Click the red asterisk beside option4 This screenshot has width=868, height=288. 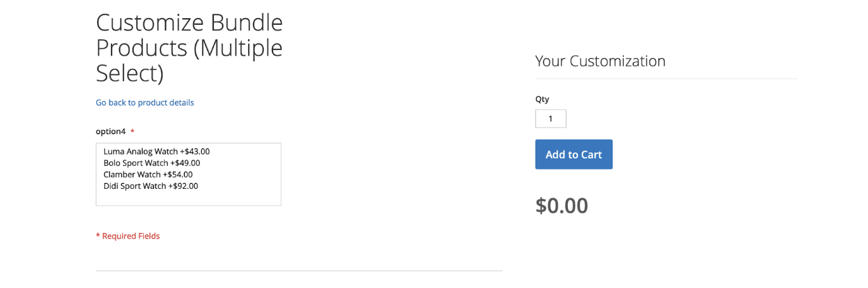tap(132, 131)
